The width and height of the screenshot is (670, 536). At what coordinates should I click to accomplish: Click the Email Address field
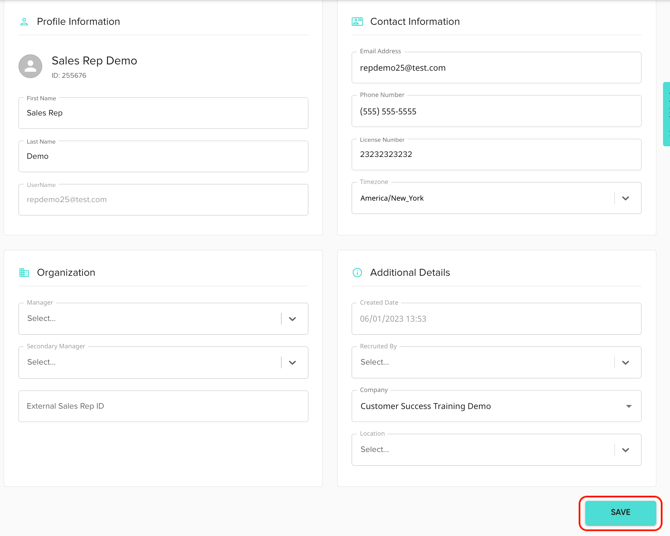(x=496, y=68)
